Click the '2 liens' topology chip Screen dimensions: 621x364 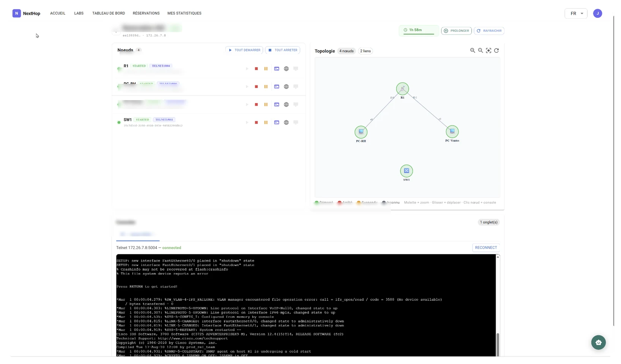click(366, 51)
